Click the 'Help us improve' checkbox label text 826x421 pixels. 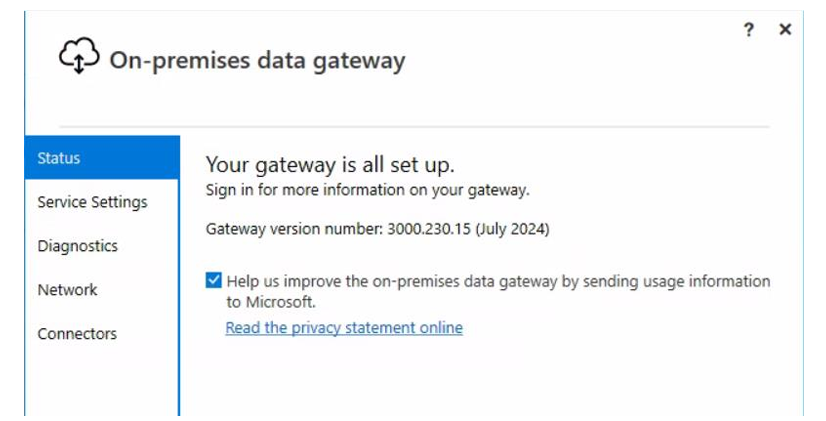pyautogui.click(x=498, y=282)
